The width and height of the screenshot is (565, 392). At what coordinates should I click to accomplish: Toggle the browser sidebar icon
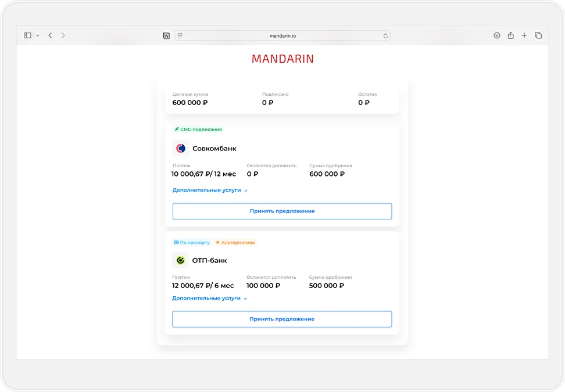(27, 35)
